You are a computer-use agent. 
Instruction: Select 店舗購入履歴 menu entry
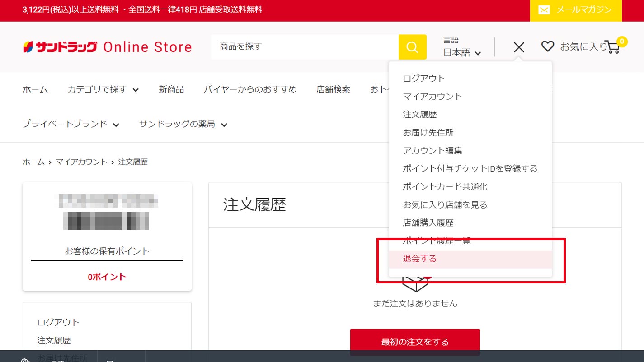pyautogui.click(x=428, y=223)
